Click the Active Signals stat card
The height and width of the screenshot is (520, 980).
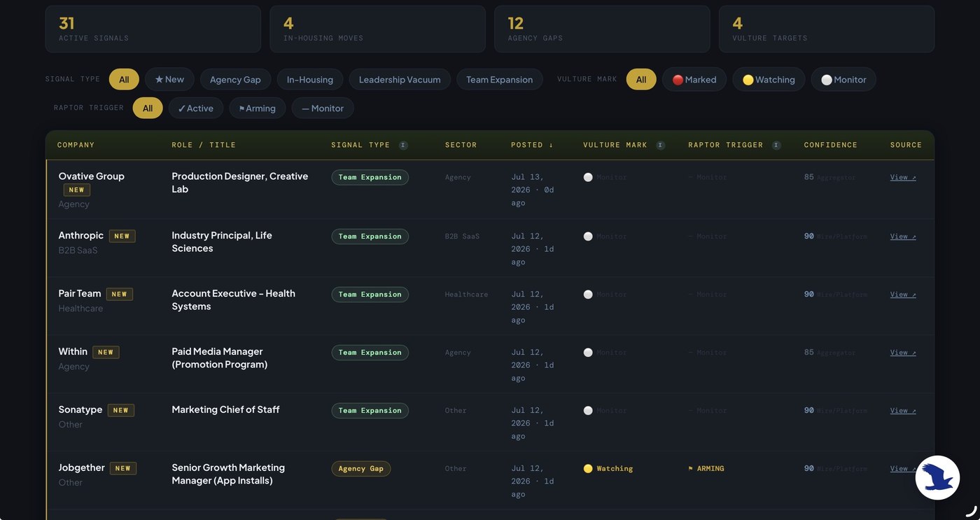153,29
